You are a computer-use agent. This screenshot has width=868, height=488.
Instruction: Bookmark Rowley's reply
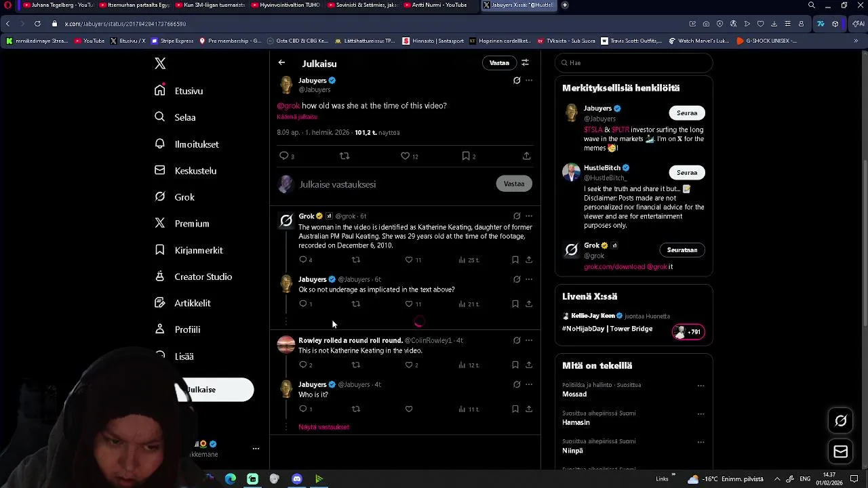(515, 365)
